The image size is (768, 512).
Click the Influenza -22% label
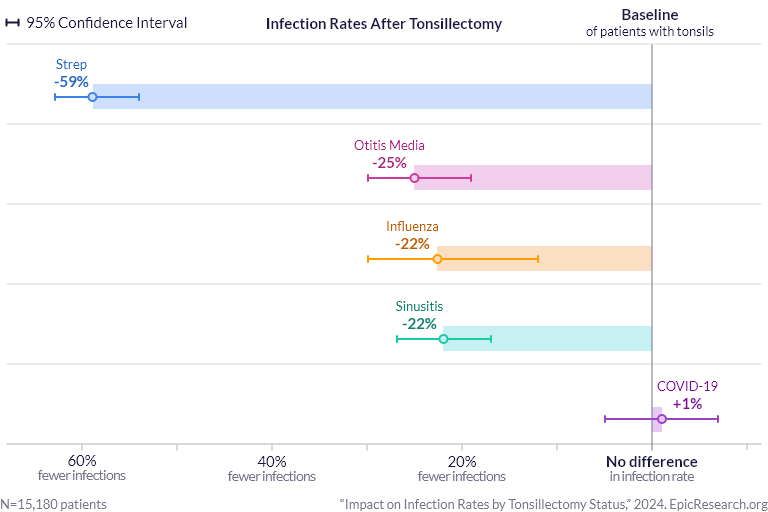pos(412,243)
